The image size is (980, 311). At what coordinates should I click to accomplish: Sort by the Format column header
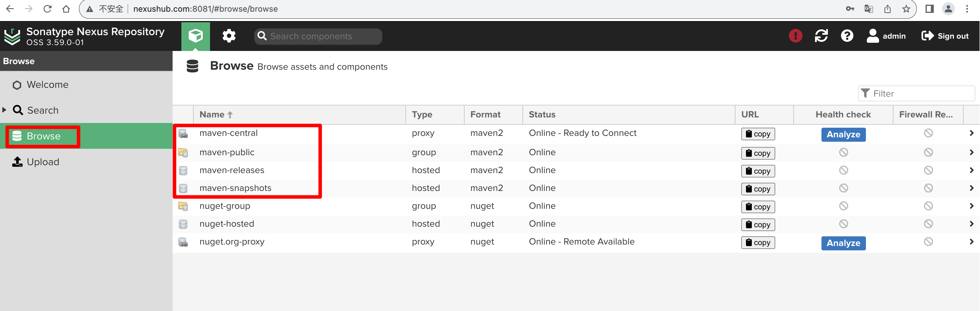494,115
